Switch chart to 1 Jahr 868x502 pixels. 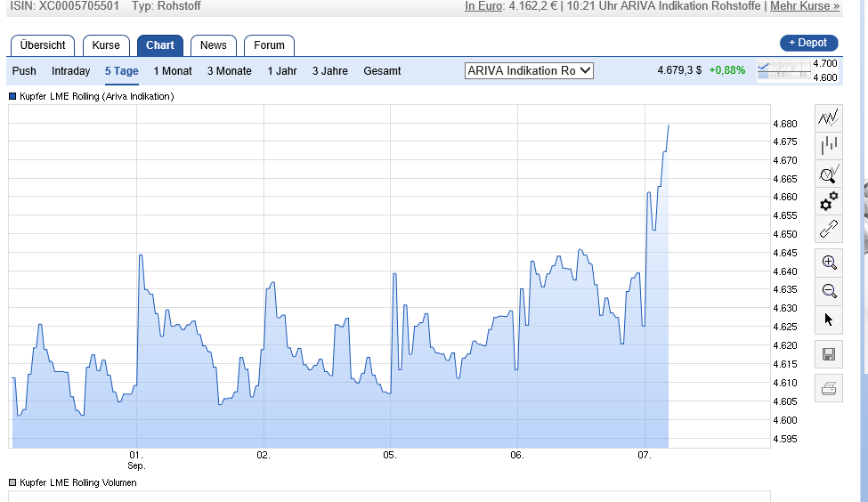click(x=282, y=71)
